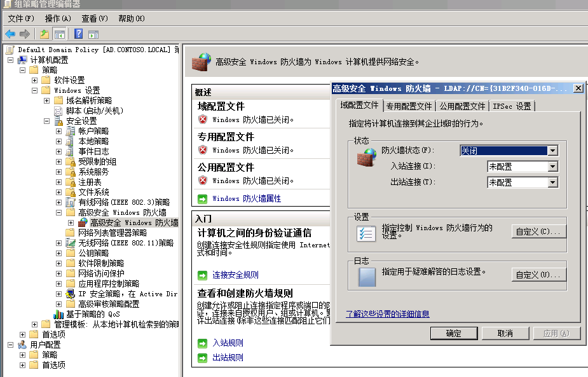Image resolution: width=588 pixels, height=377 pixels.
Task: Collapse the 用户配置 tree node
Action: 11,345
